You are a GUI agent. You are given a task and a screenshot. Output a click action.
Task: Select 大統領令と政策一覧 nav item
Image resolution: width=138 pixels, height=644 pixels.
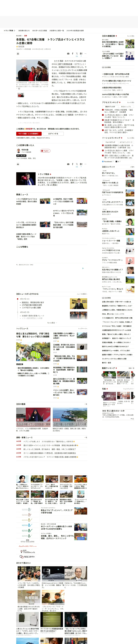pyautogui.click(x=57, y=30)
